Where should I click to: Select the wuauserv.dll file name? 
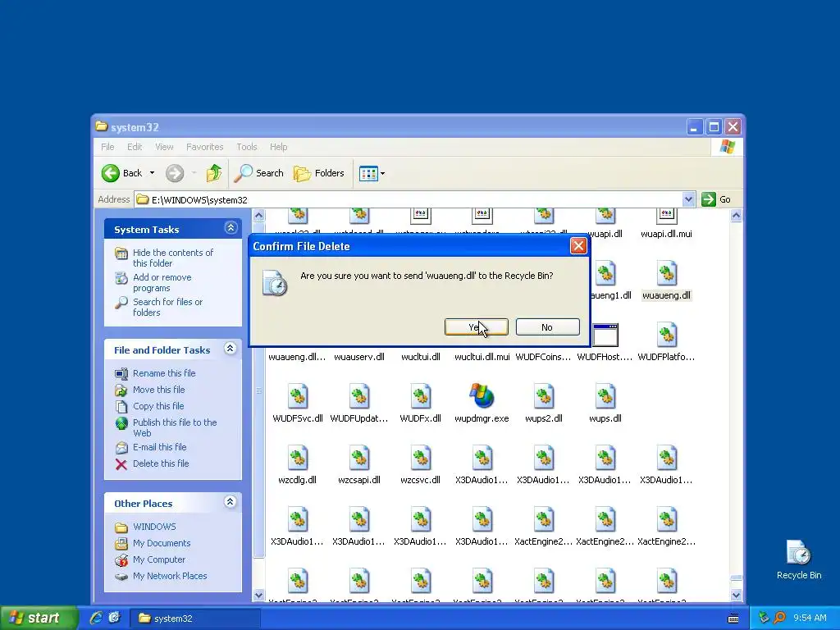pyautogui.click(x=359, y=357)
